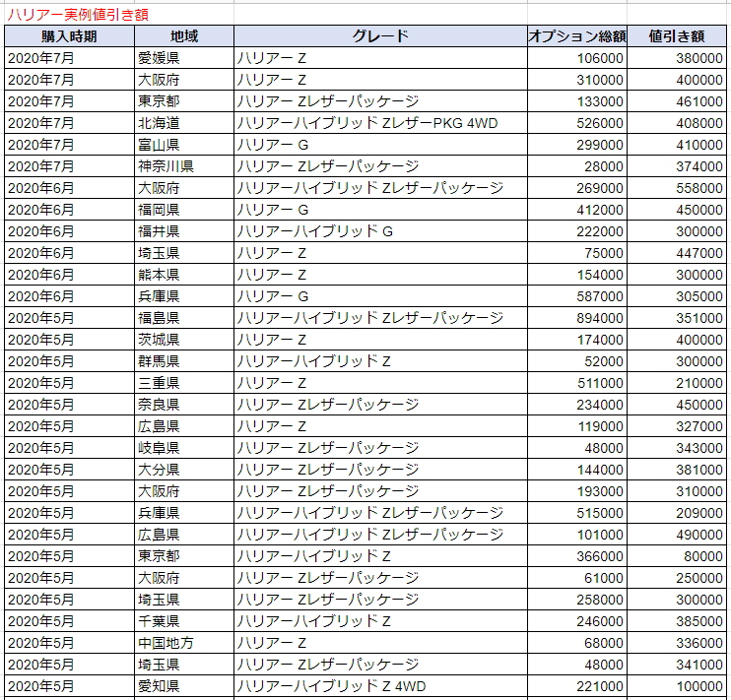Screen dimensions: 731x700
Task: Click the discount value 209000
Action: tap(677, 513)
